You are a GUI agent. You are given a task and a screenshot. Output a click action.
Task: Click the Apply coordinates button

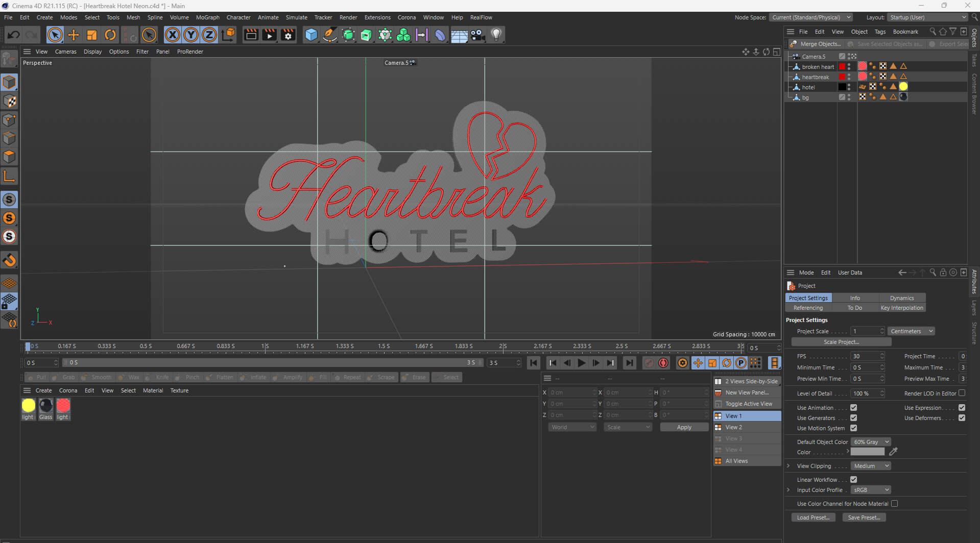pos(684,427)
